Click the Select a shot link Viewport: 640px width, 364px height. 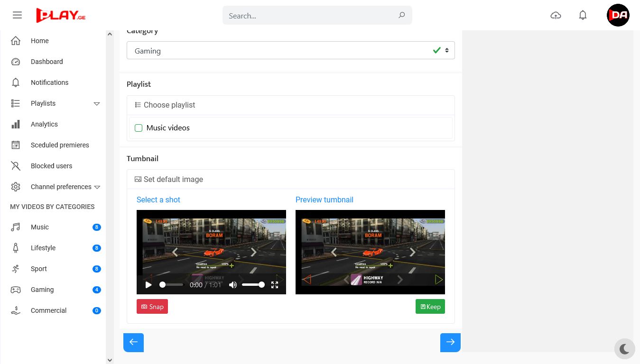[158, 200]
